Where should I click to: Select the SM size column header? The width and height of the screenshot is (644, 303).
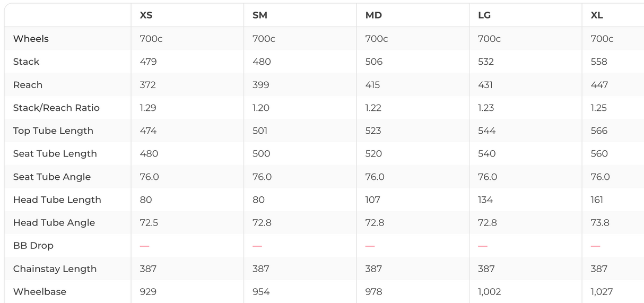[260, 15]
